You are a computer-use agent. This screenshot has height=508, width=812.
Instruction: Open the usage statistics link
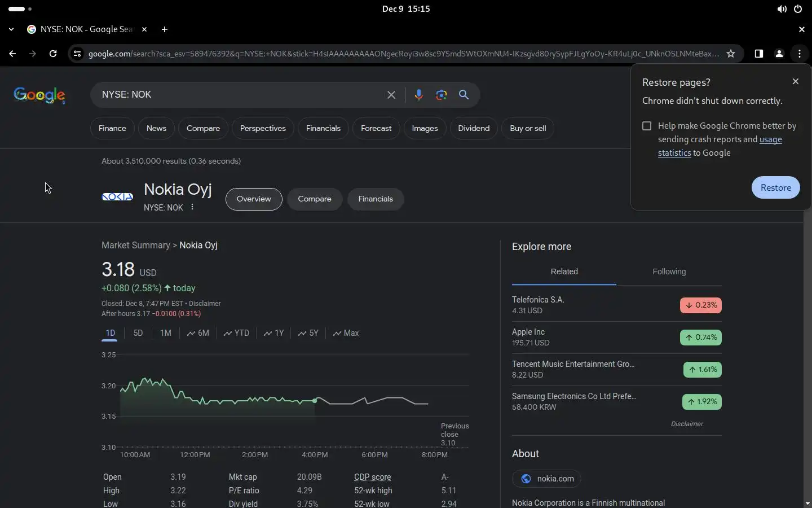(720, 146)
